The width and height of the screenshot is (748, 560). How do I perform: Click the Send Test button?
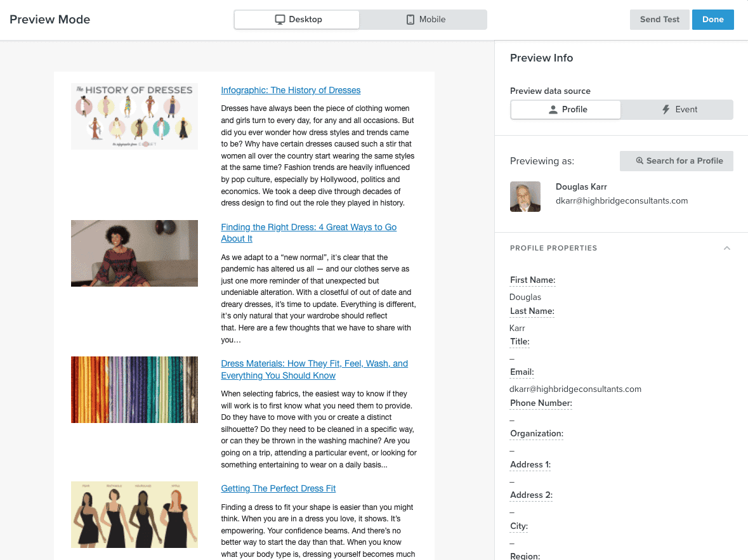point(659,20)
